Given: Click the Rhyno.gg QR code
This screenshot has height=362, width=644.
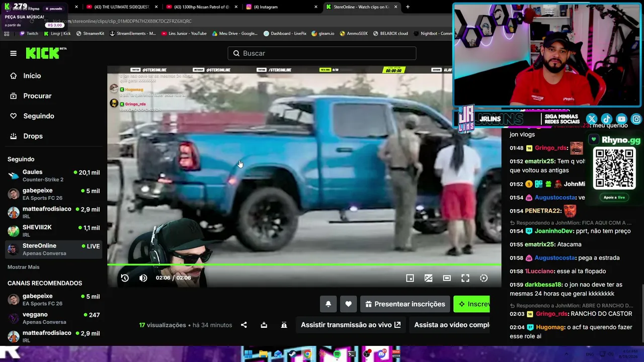Looking at the screenshot, I should click(x=614, y=168).
